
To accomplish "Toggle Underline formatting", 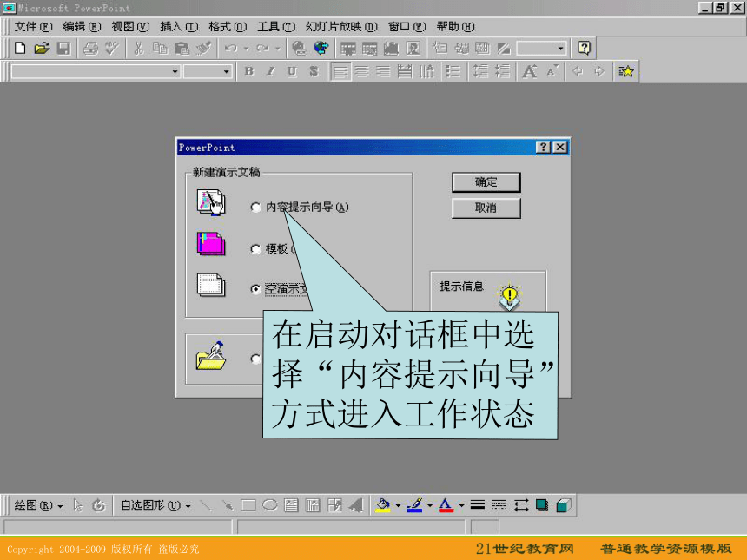I will (292, 71).
